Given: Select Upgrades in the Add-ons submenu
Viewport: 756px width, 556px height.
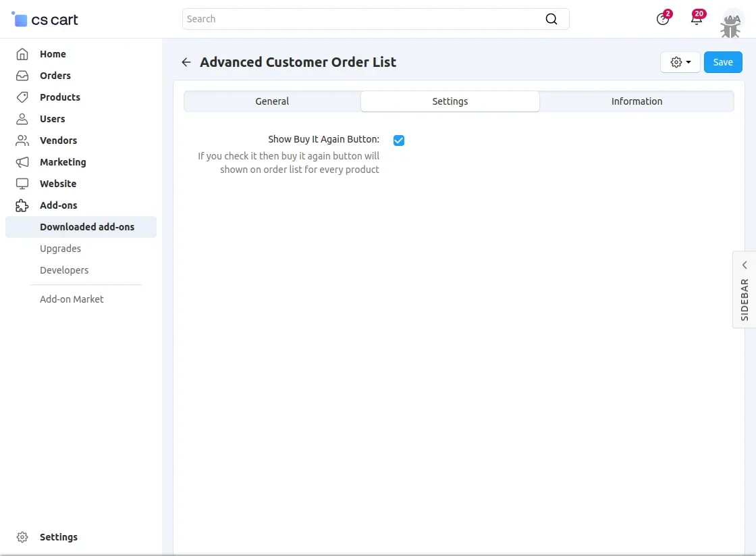Looking at the screenshot, I should pyautogui.click(x=60, y=249).
